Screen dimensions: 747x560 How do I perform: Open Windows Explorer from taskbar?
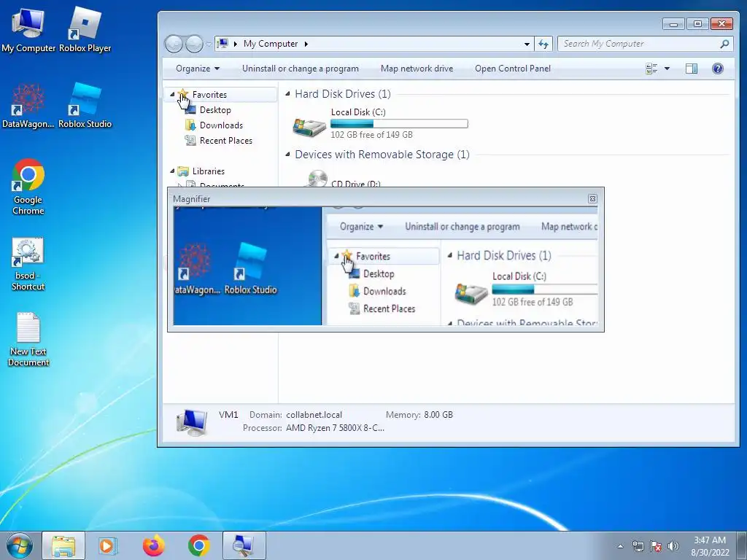[63, 545]
